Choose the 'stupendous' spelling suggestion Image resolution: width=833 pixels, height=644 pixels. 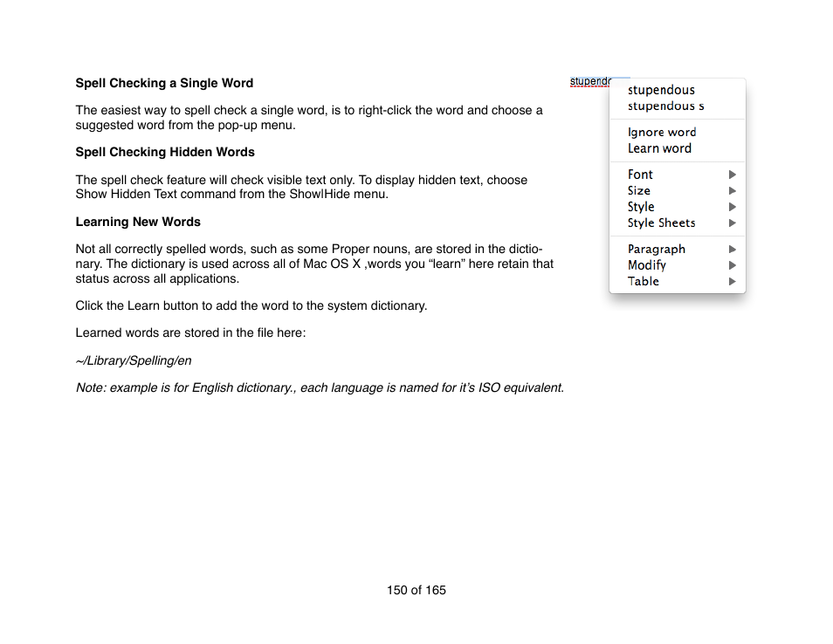pyautogui.click(x=678, y=90)
